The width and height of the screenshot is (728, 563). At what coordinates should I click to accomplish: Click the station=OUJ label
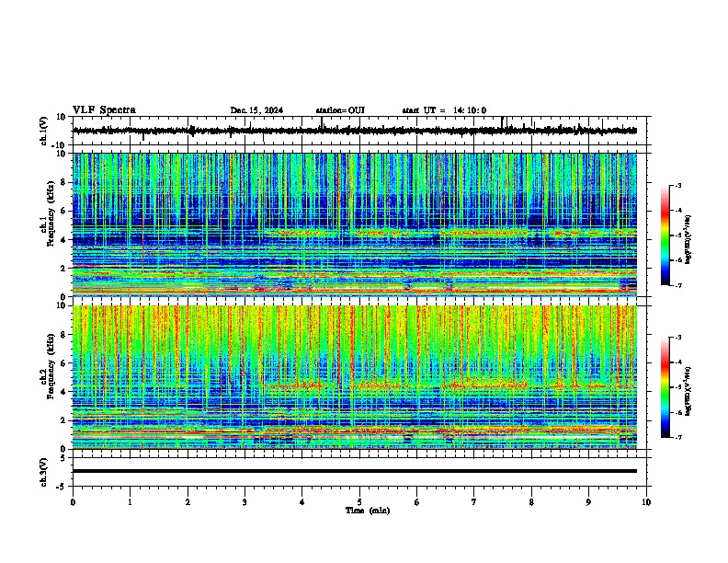pos(340,110)
